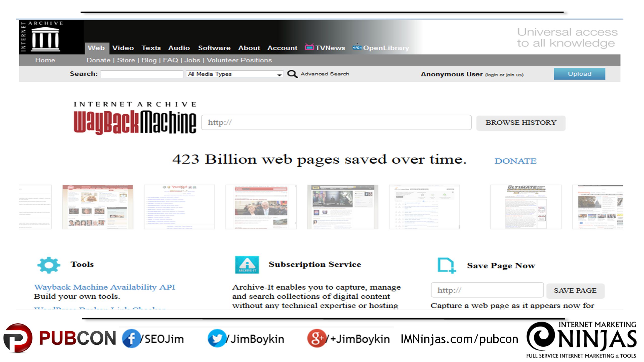Click the Facebook icon beside /SEOJim
644x362 pixels.
coord(131,338)
